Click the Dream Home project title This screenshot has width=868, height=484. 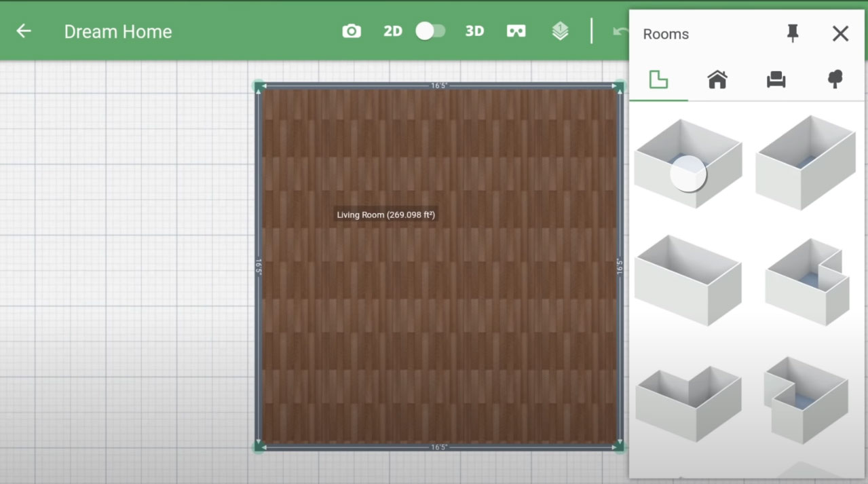pyautogui.click(x=118, y=31)
